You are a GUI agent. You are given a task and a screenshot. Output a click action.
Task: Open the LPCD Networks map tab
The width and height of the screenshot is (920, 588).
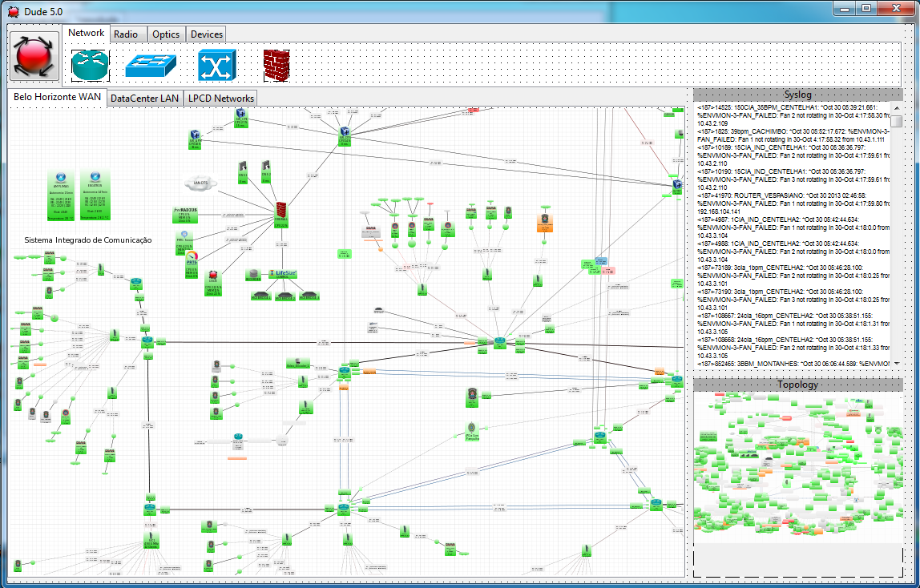pos(221,98)
